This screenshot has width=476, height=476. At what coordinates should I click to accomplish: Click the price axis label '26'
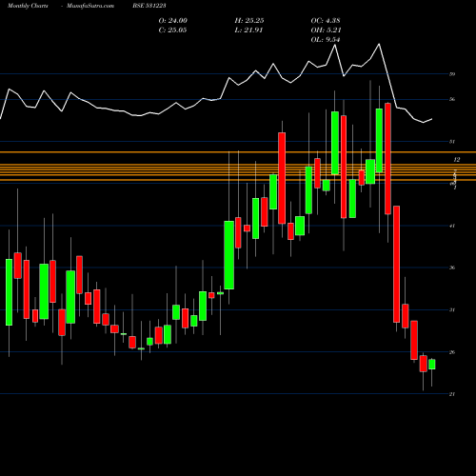452,352
